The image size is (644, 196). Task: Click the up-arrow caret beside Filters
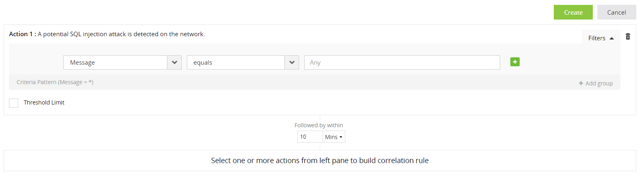pos(611,38)
